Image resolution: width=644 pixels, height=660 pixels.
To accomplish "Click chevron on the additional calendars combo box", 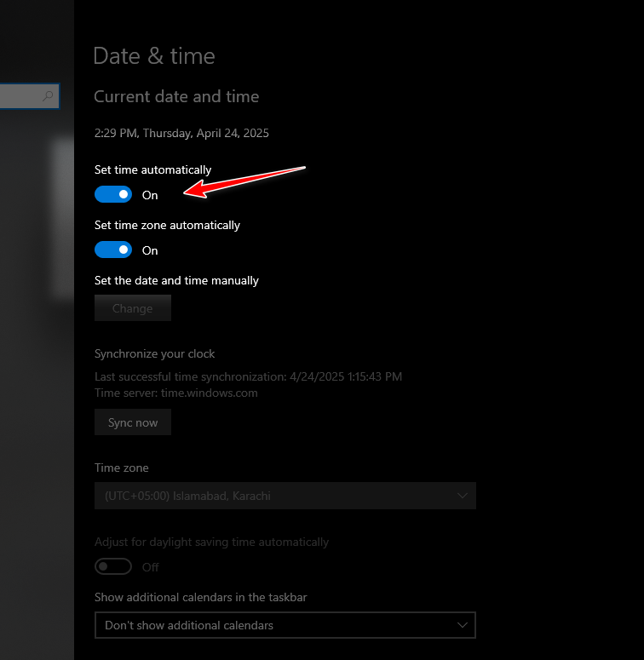I will [463, 625].
